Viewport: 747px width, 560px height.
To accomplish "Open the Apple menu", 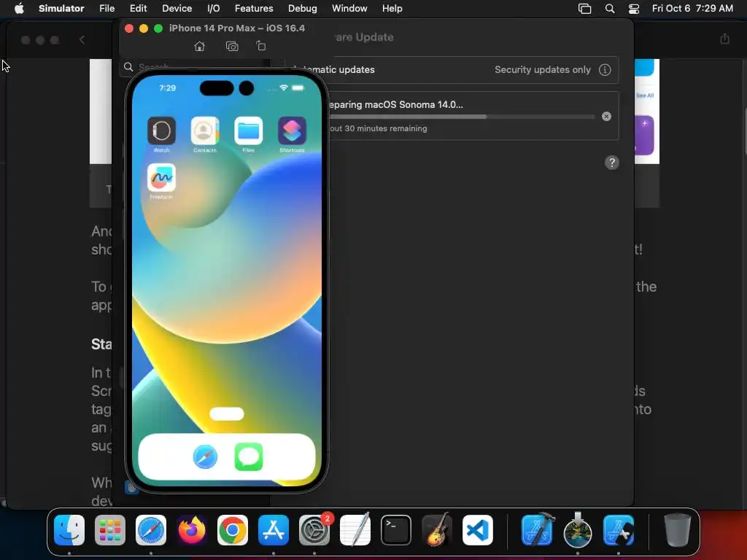I will [x=19, y=9].
